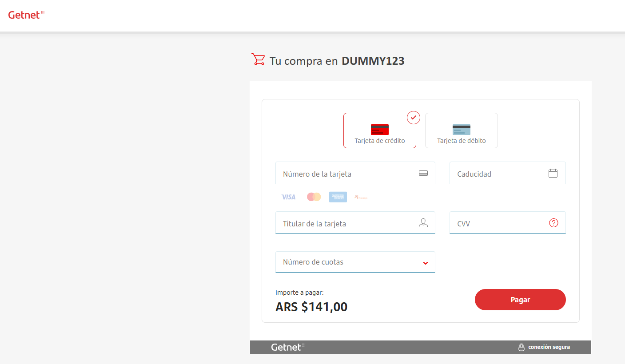Click the card icon in the card number field
The height and width of the screenshot is (364, 625).
click(x=423, y=174)
